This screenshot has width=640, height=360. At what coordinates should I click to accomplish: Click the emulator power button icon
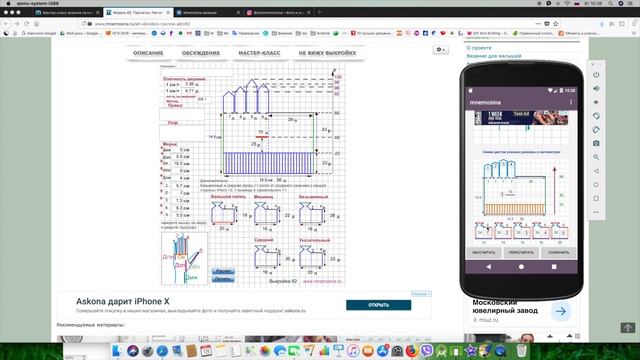tap(596, 75)
